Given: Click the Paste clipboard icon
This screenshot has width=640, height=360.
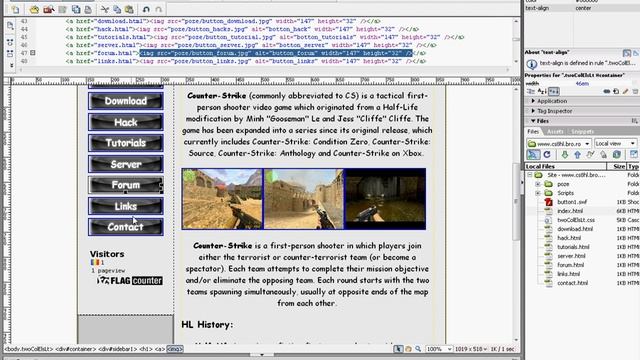Looking at the screenshot, I should coord(129,9).
